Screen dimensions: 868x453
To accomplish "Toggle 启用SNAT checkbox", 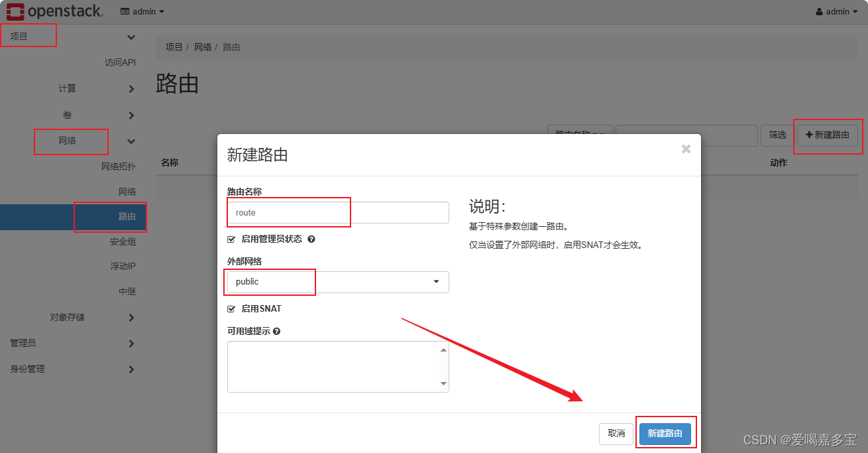I will (231, 308).
